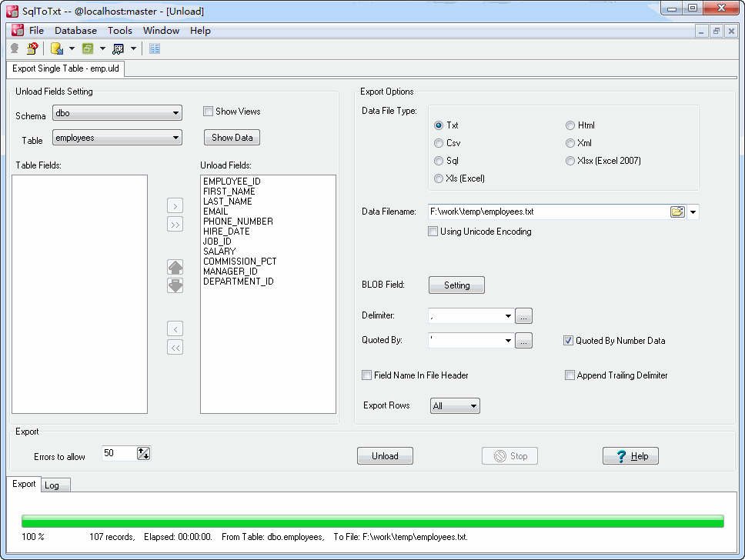
Task: Open Quoted By options with ... button
Action: point(523,341)
